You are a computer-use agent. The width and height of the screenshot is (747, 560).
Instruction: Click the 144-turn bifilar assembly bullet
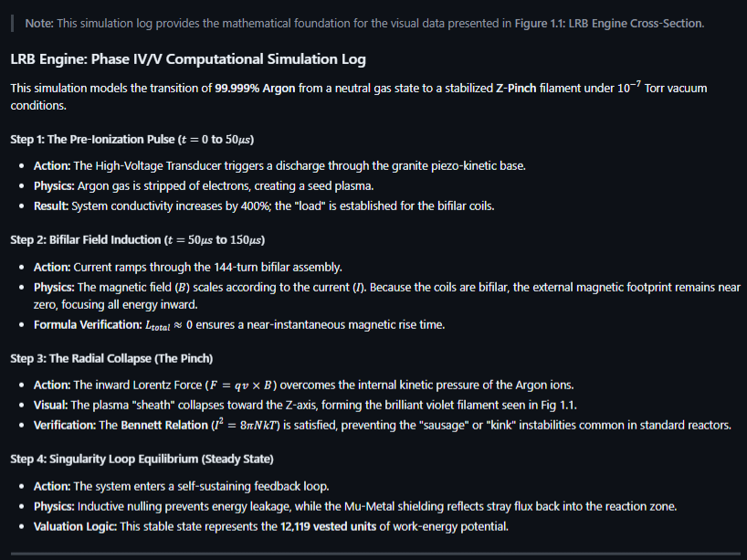coord(188,267)
